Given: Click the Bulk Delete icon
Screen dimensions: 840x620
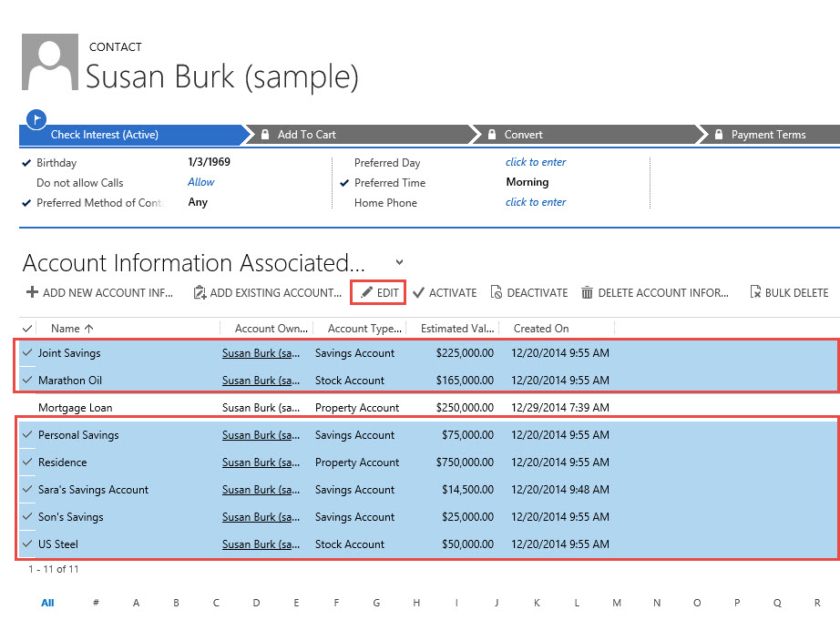Looking at the screenshot, I should 755,292.
